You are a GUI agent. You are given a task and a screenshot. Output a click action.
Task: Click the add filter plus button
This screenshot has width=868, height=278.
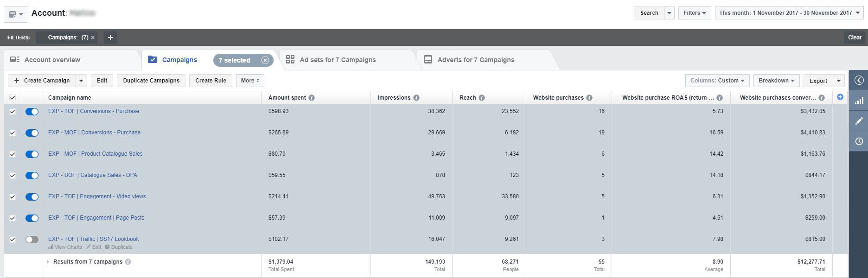[x=110, y=38]
